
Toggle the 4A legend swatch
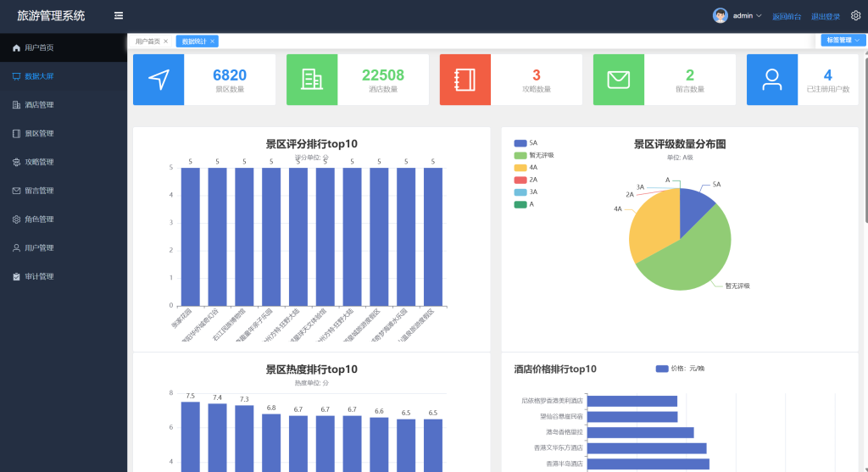coord(520,168)
